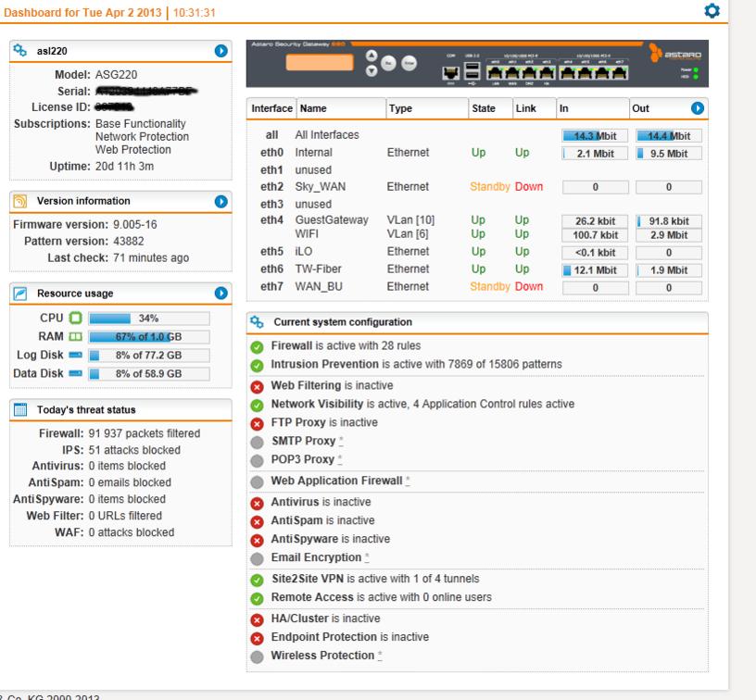Click the appliance up arrow button

coord(372,56)
